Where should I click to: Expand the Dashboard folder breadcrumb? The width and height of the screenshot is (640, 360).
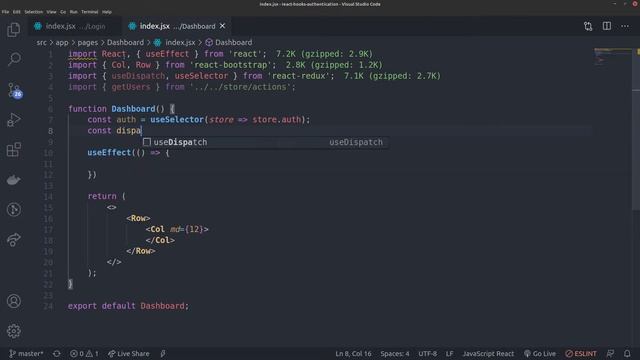125,42
